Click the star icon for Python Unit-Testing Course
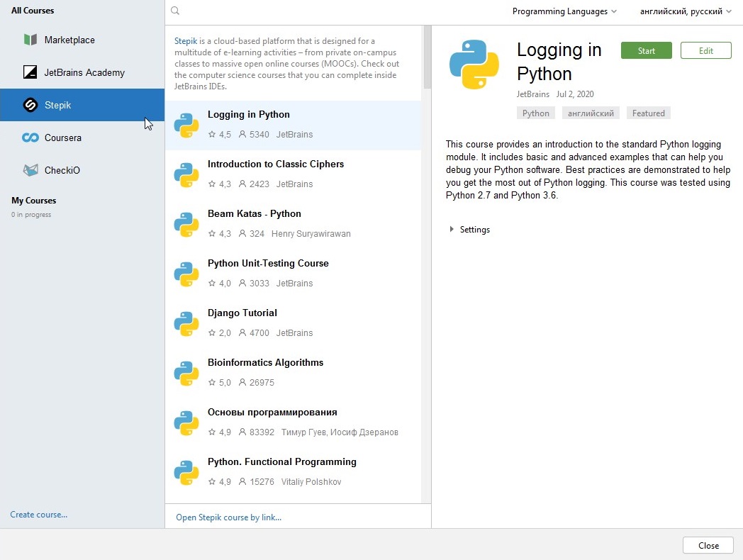This screenshot has width=743, height=560. click(212, 283)
